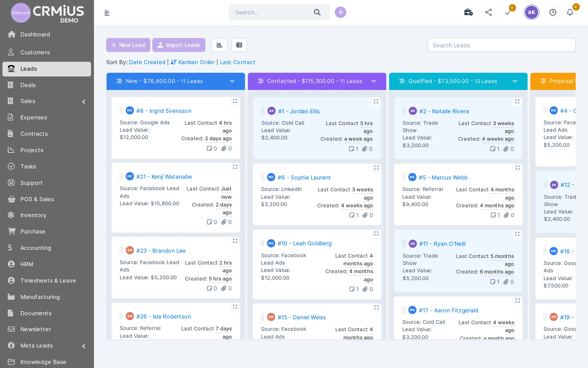The image size is (588, 368).
Task: Open the New column dropdown chevron
Action: pyautogui.click(x=232, y=81)
